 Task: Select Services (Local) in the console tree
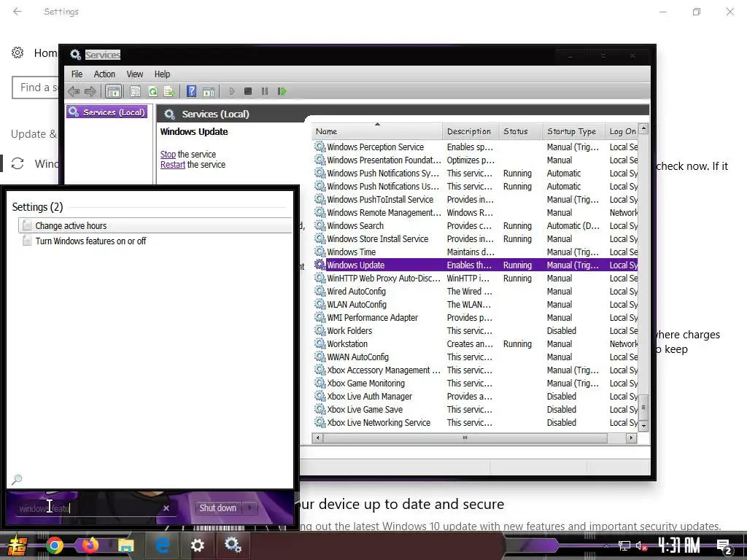pyautogui.click(x=107, y=112)
